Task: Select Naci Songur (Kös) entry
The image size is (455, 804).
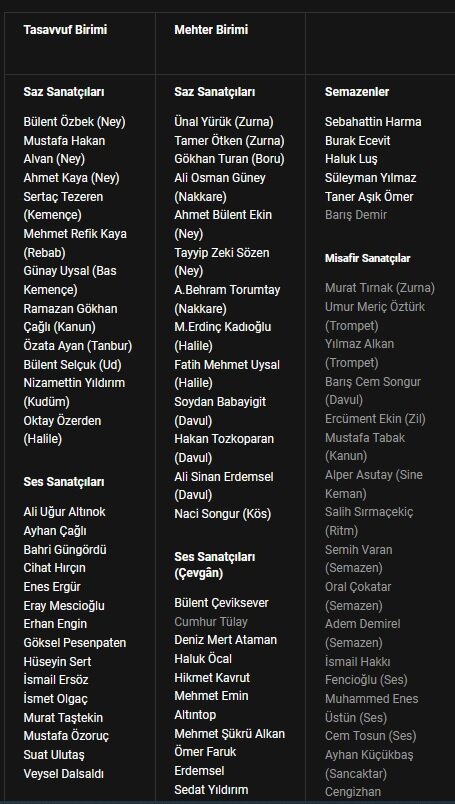Action: tap(223, 514)
